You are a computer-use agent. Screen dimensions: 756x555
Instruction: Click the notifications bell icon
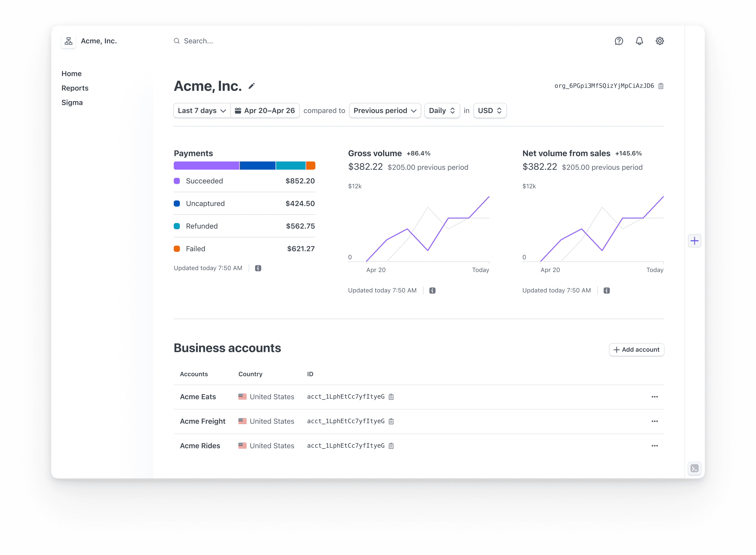639,41
